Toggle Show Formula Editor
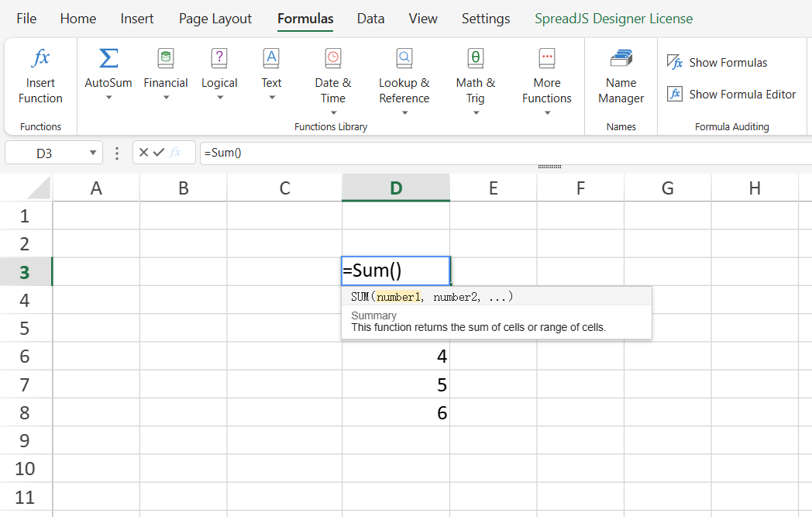 pos(731,95)
